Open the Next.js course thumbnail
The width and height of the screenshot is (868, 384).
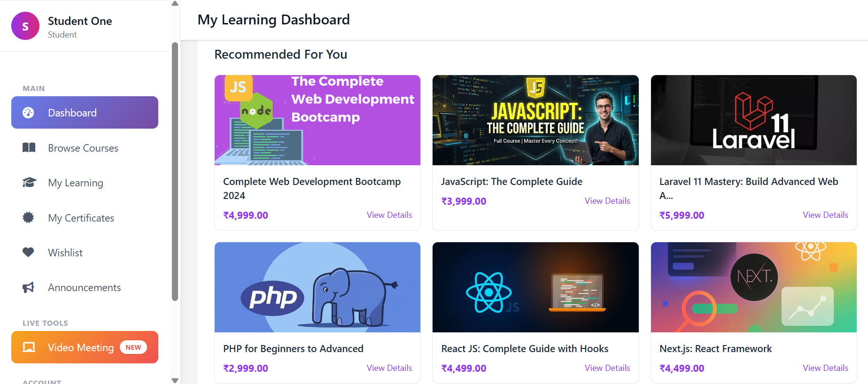754,287
